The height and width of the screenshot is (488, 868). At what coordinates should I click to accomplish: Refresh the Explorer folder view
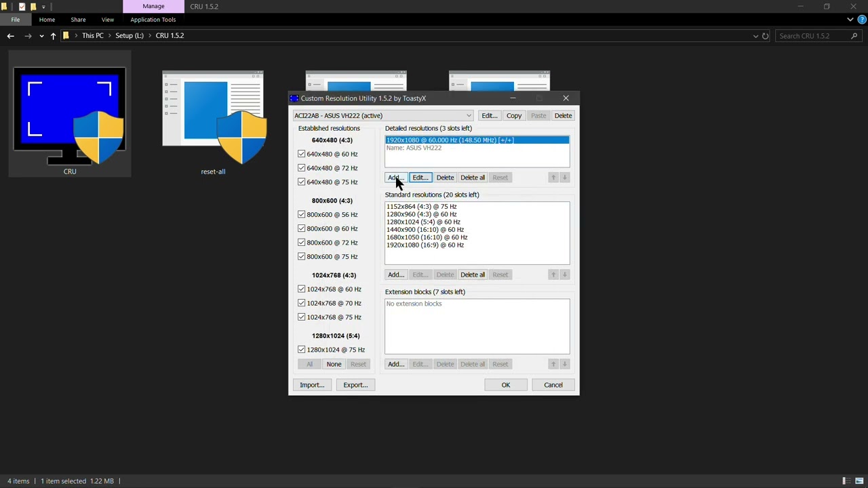[x=765, y=36]
